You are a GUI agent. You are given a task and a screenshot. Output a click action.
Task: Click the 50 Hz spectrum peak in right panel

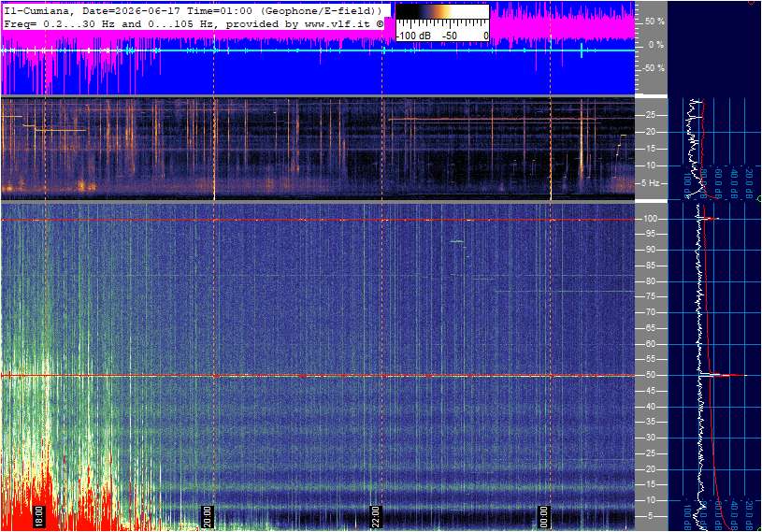click(x=723, y=375)
